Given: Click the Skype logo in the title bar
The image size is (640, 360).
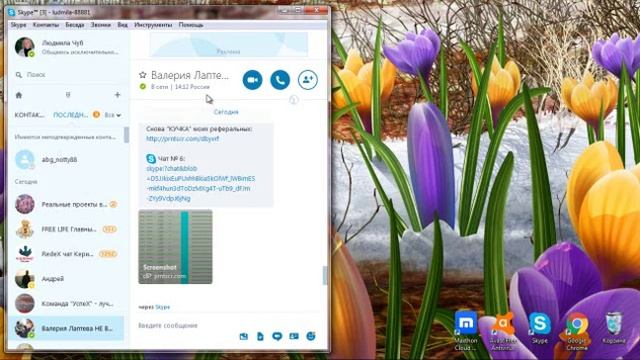Looking at the screenshot, I should point(11,12).
